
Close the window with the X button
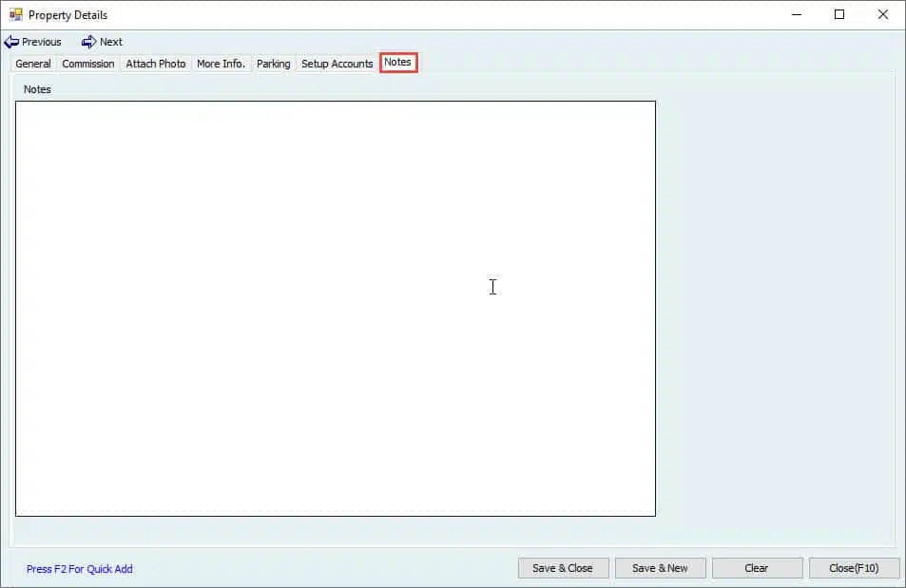click(883, 14)
